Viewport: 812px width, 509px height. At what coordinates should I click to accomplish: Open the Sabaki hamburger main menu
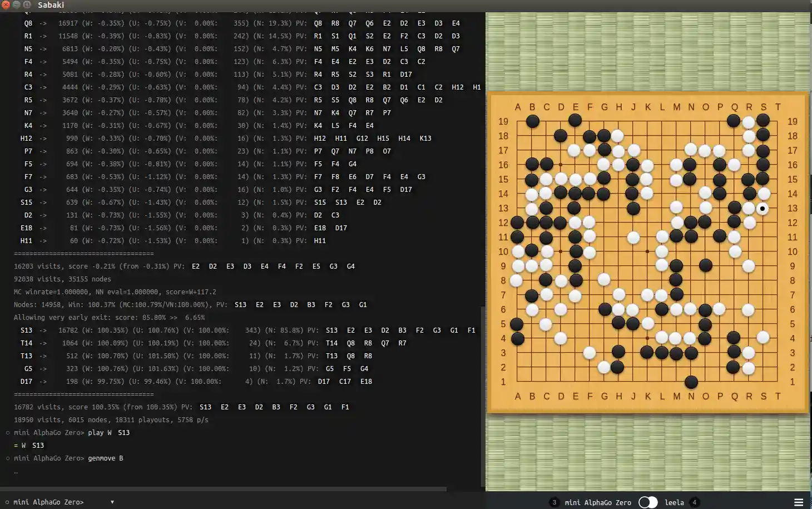[799, 502]
